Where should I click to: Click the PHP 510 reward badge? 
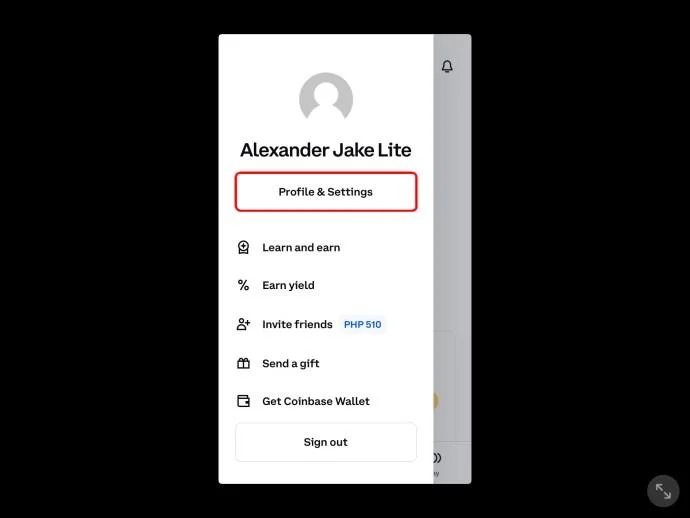pyautogui.click(x=363, y=324)
